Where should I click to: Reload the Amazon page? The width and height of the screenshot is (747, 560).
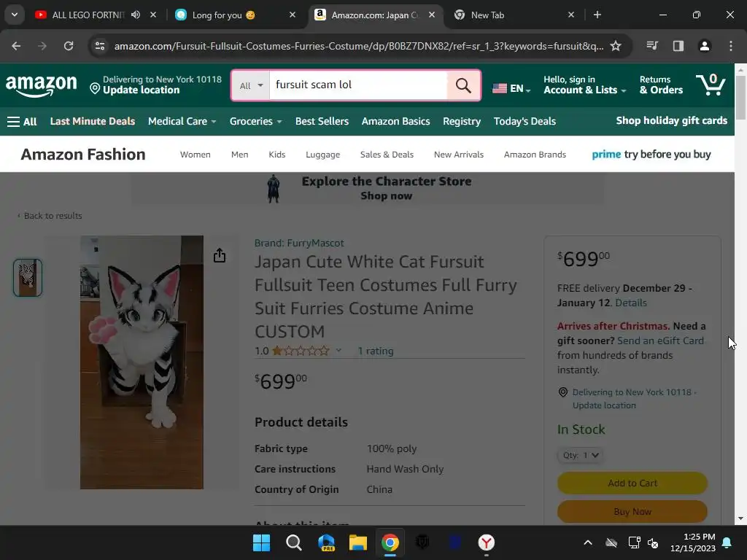point(69,46)
